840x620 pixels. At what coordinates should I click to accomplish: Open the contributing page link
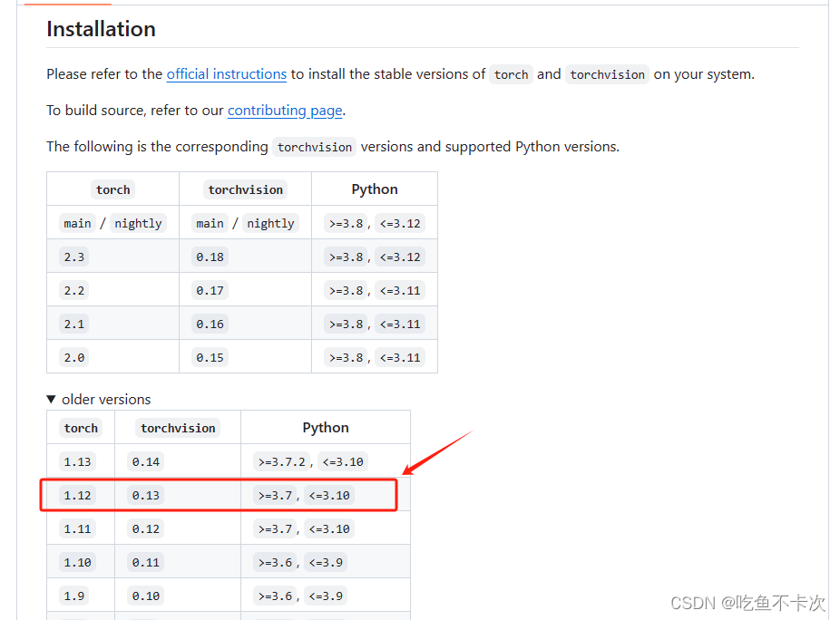pos(285,111)
